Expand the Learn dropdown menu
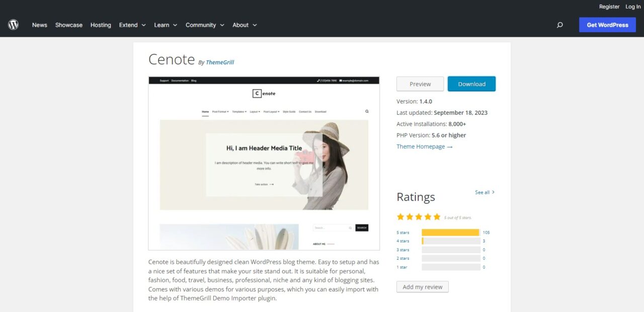Viewport: 644px width, 312px height. [x=166, y=25]
